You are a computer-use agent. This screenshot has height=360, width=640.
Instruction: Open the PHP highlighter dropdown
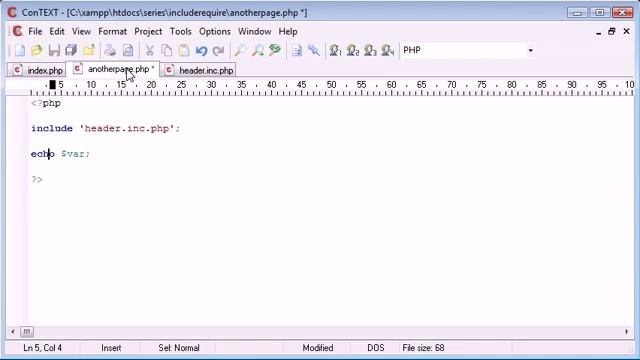coord(530,50)
